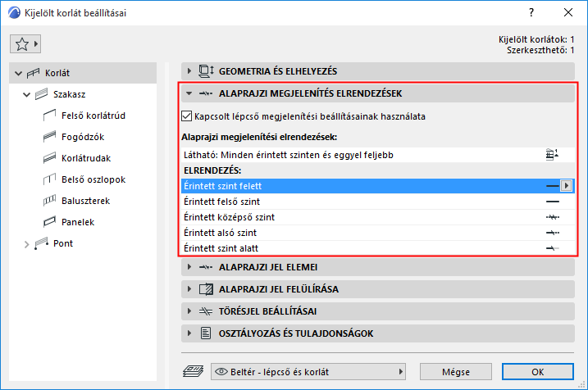
Task: Click symbol icon of Érintett középső szint
Action: pos(553,217)
